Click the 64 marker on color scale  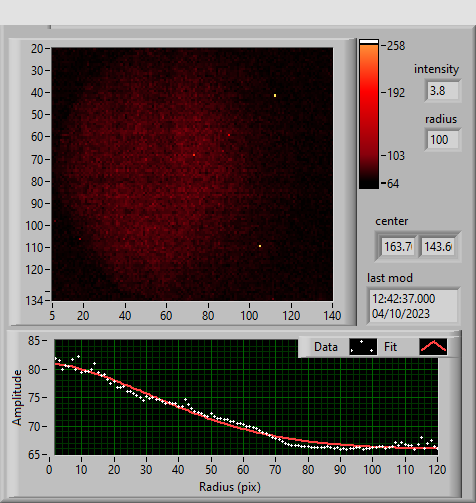click(393, 184)
